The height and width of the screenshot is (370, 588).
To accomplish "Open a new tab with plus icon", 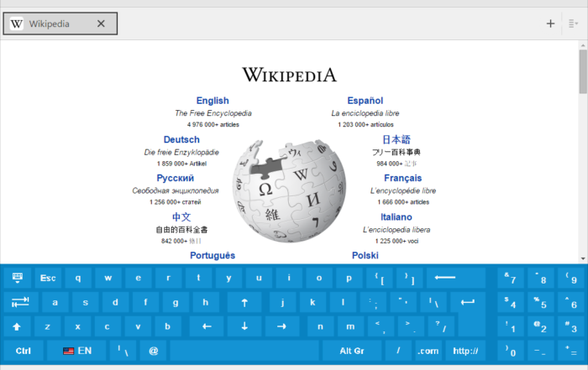I will 550,24.
